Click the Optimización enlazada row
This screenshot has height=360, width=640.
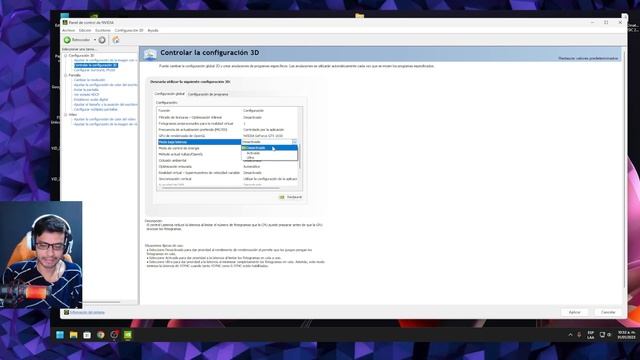[x=228, y=167]
